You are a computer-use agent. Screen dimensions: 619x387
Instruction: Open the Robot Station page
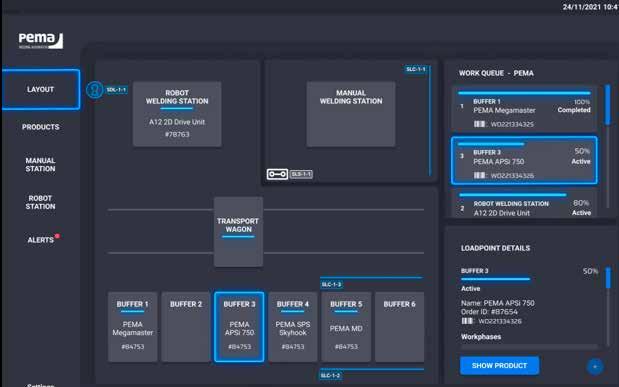pyautogui.click(x=40, y=202)
